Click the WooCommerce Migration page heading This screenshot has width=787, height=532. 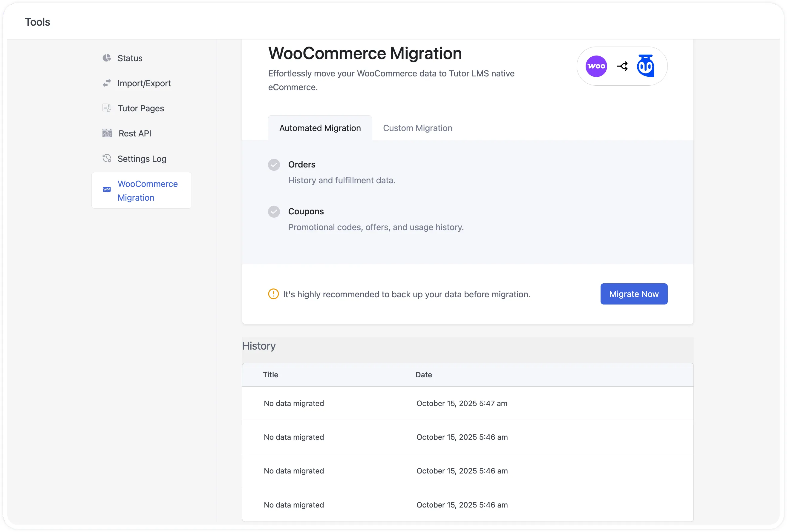point(365,53)
